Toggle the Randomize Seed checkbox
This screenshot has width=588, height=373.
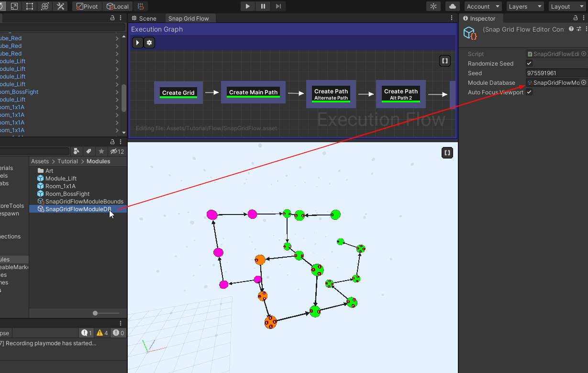click(529, 64)
